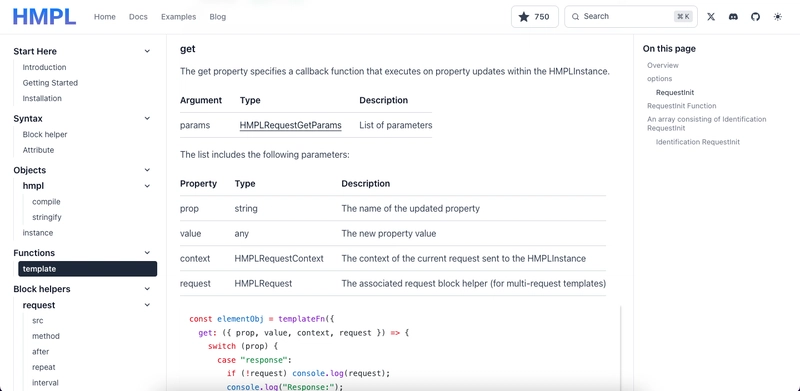Viewport: 800px width, 391px height.
Task: Toggle the light/dark theme sun icon
Action: [x=778, y=16]
